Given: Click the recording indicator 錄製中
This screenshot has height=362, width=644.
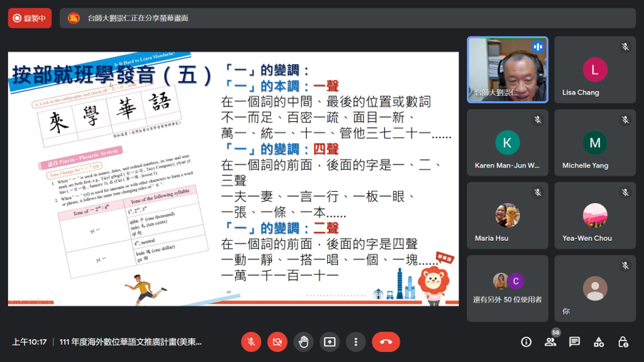Looking at the screenshot, I should point(29,18).
